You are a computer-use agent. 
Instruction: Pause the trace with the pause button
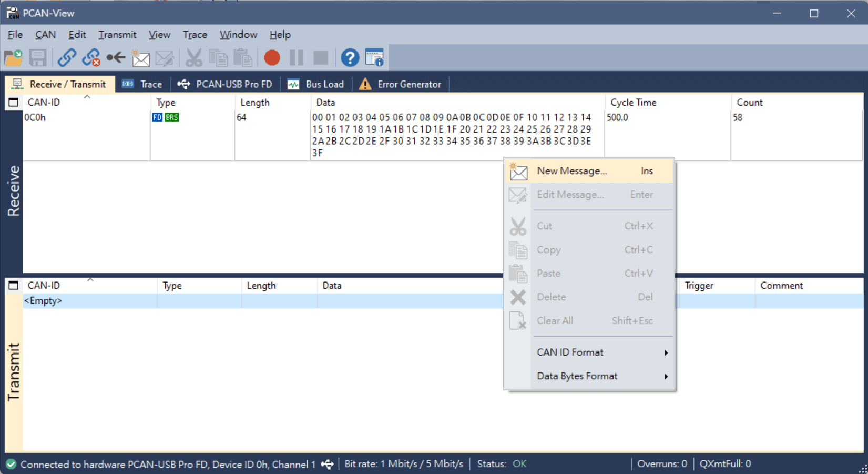(x=297, y=57)
